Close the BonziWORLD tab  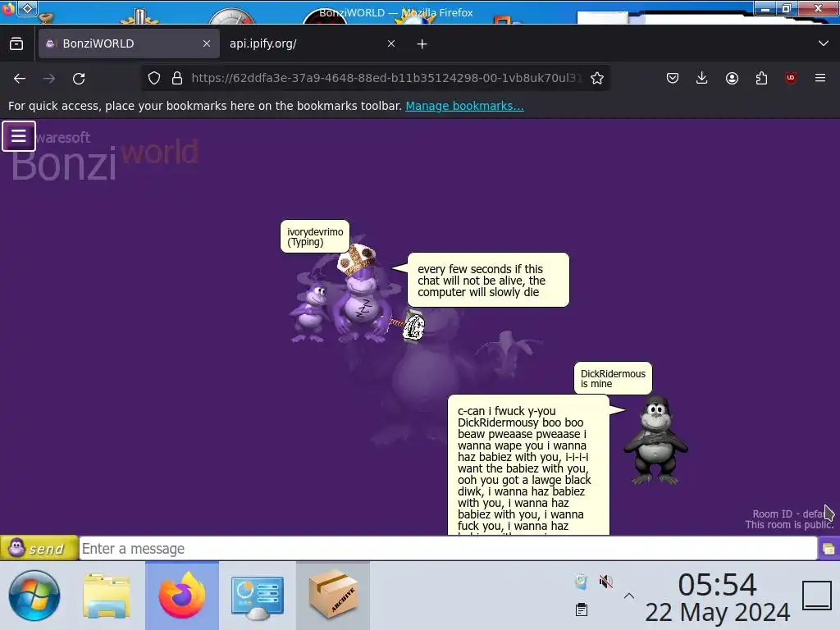pos(207,43)
